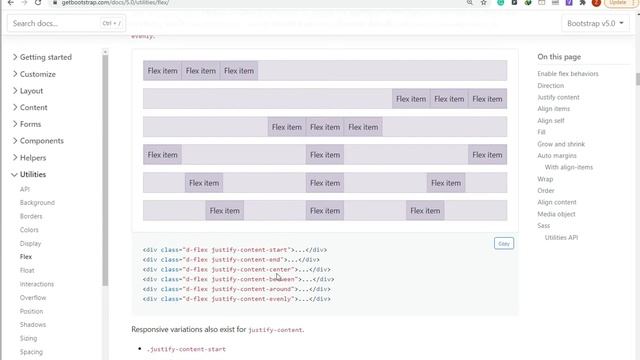The width and height of the screenshot is (640, 360).
Task: Reload the page with the refresh icon
Action: coord(38,2)
